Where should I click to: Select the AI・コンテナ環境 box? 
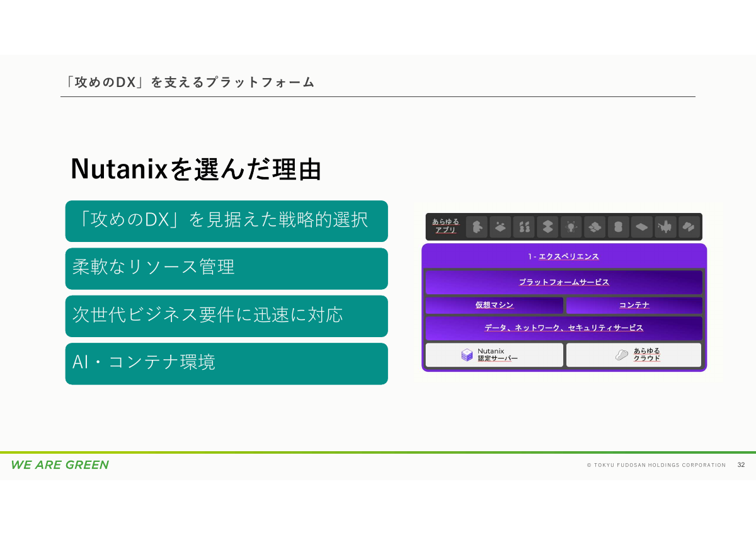click(226, 364)
